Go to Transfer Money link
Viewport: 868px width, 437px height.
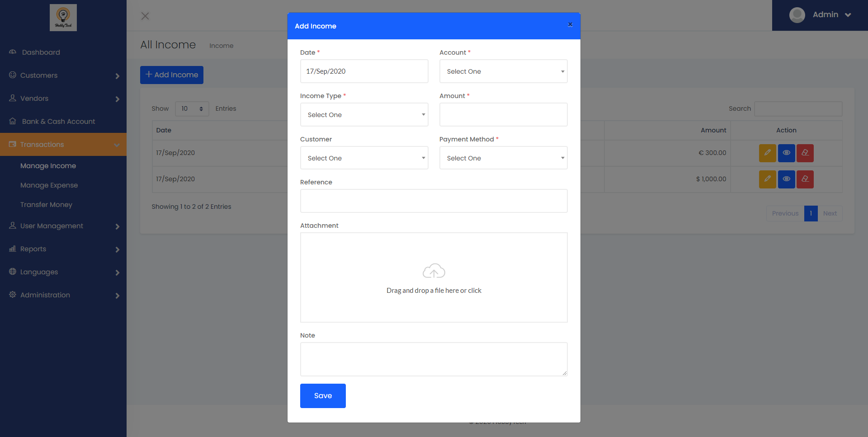pos(46,204)
